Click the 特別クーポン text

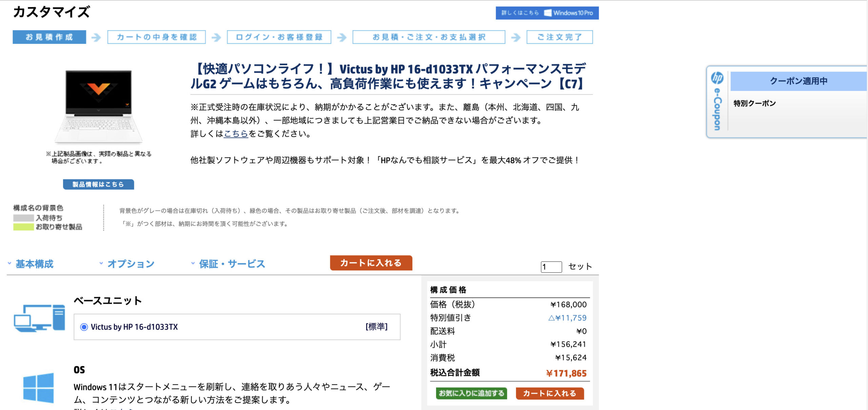click(x=755, y=104)
